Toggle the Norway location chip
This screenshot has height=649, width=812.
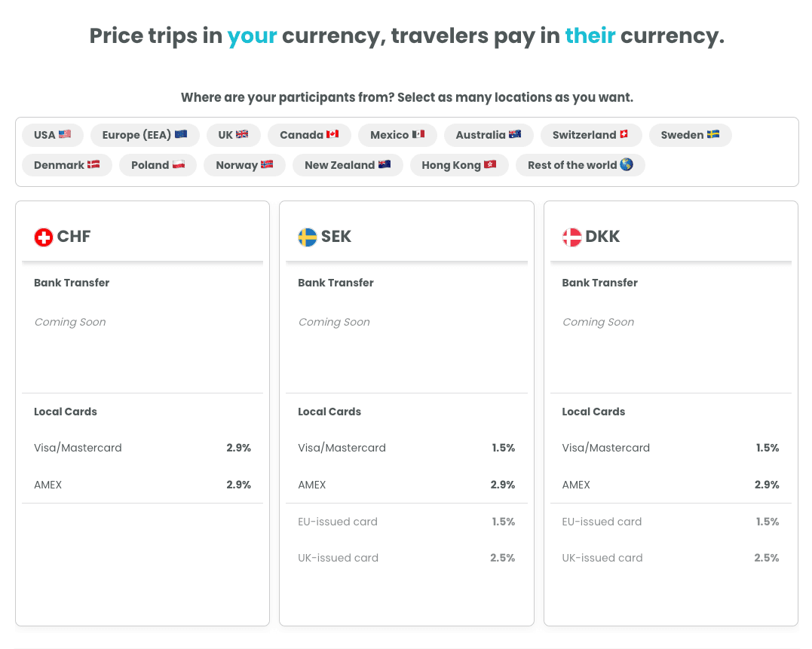point(244,165)
